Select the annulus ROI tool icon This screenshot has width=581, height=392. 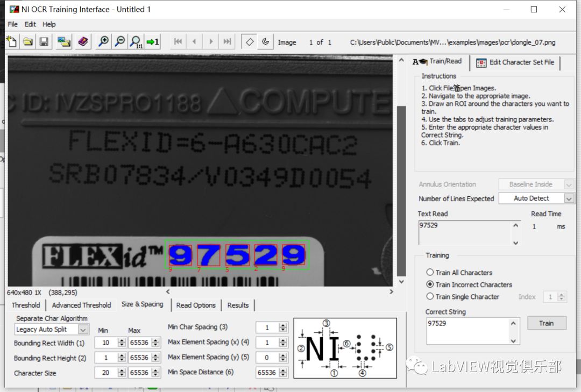tap(266, 41)
